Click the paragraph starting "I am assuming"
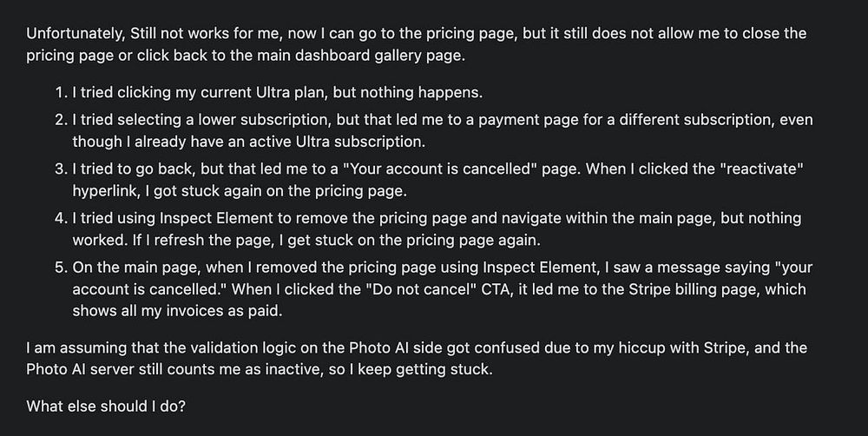The height and width of the screenshot is (436, 868). tap(417, 359)
